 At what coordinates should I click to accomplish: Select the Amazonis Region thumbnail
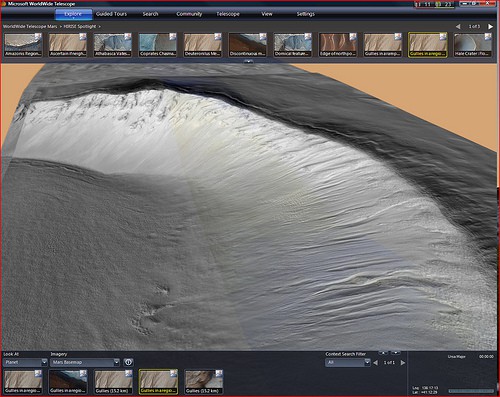23,45
